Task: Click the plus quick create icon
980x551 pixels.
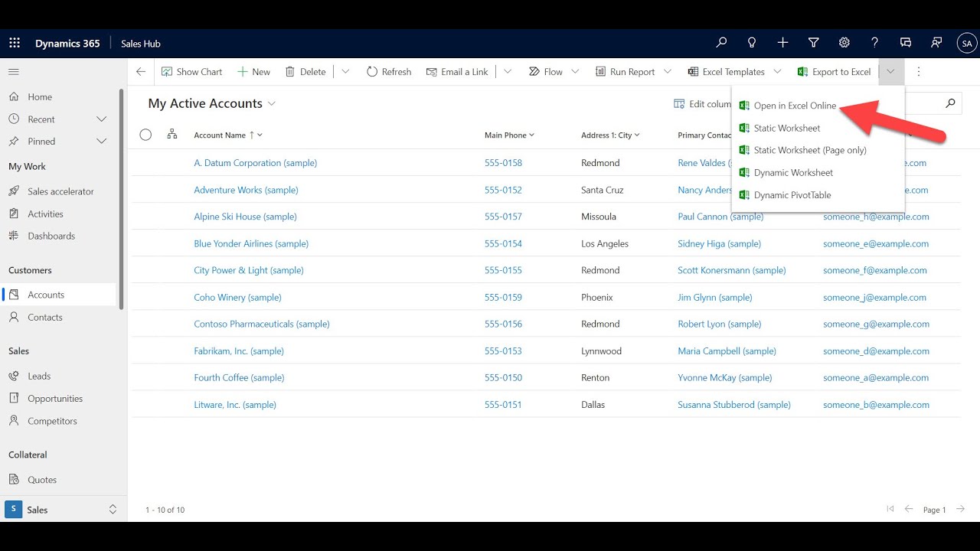Action: tap(782, 44)
